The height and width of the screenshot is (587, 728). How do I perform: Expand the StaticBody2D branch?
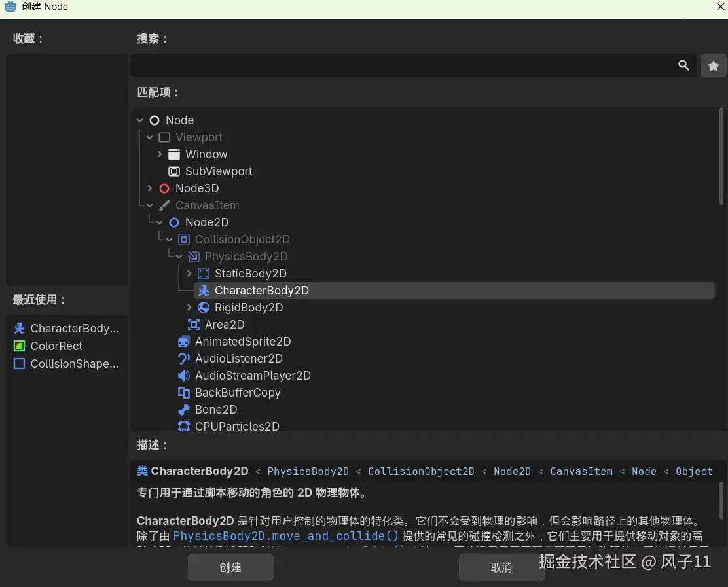tap(189, 274)
